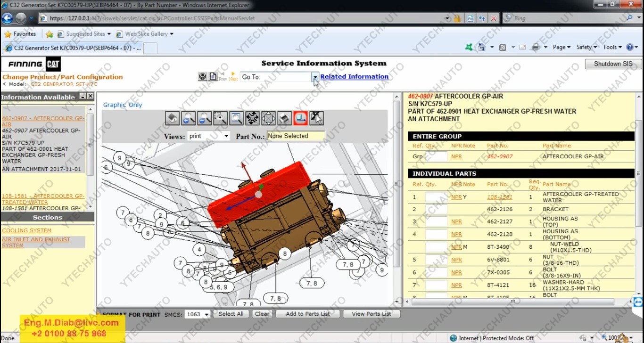Toggle the red highlighted move-part tool

(300, 118)
